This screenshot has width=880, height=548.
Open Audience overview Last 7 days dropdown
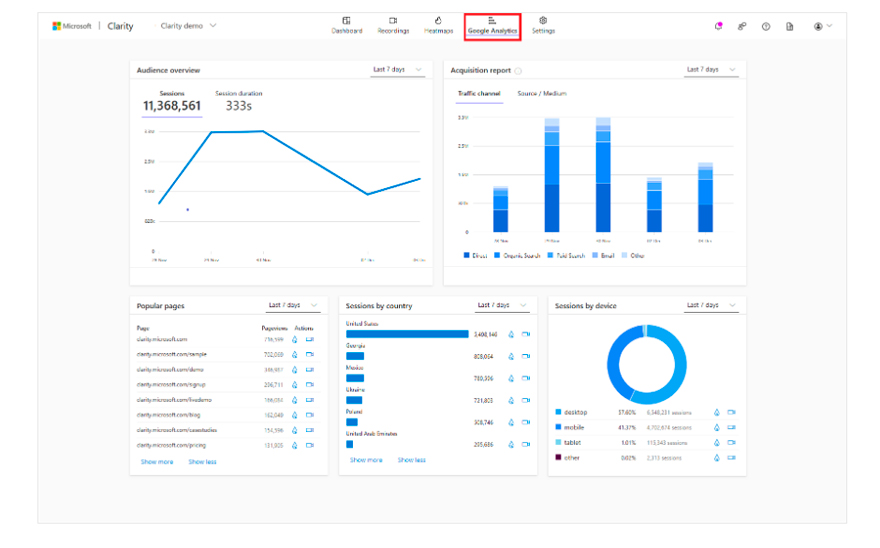point(398,70)
